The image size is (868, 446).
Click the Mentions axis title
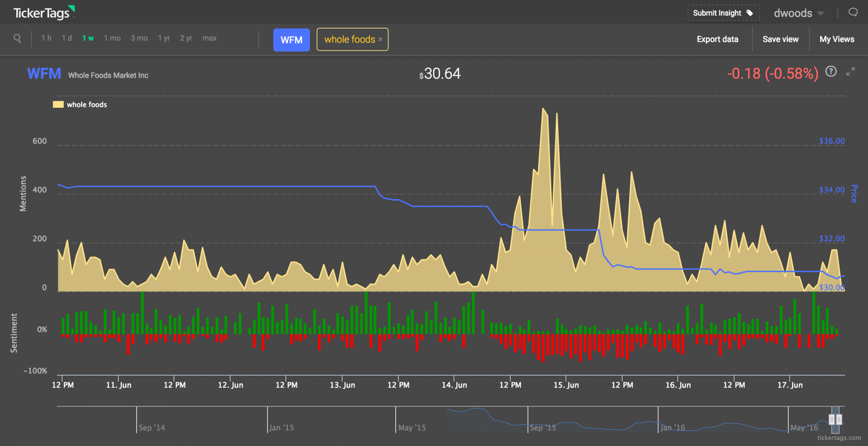point(23,193)
